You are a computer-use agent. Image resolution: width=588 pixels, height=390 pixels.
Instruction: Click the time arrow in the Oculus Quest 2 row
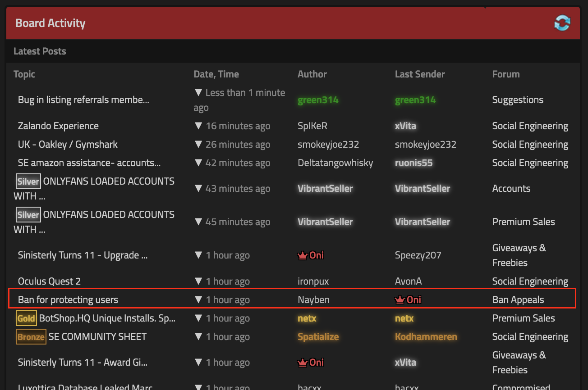pyautogui.click(x=198, y=281)
